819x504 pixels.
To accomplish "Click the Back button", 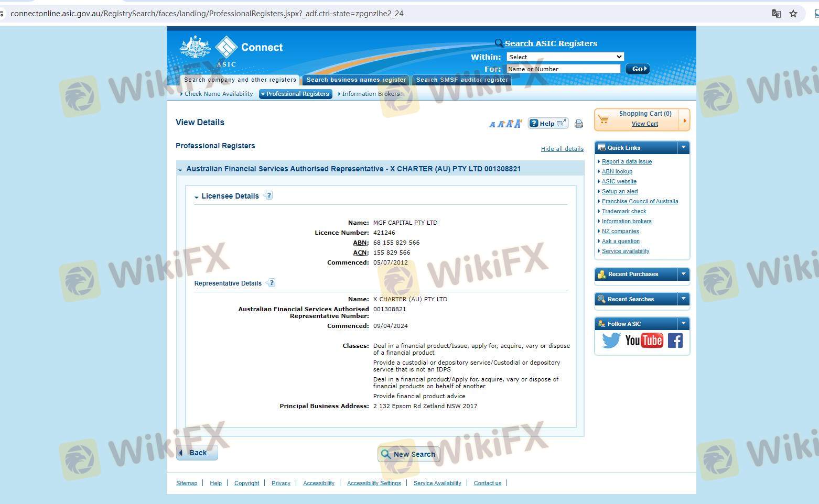I will coord(197,453).
